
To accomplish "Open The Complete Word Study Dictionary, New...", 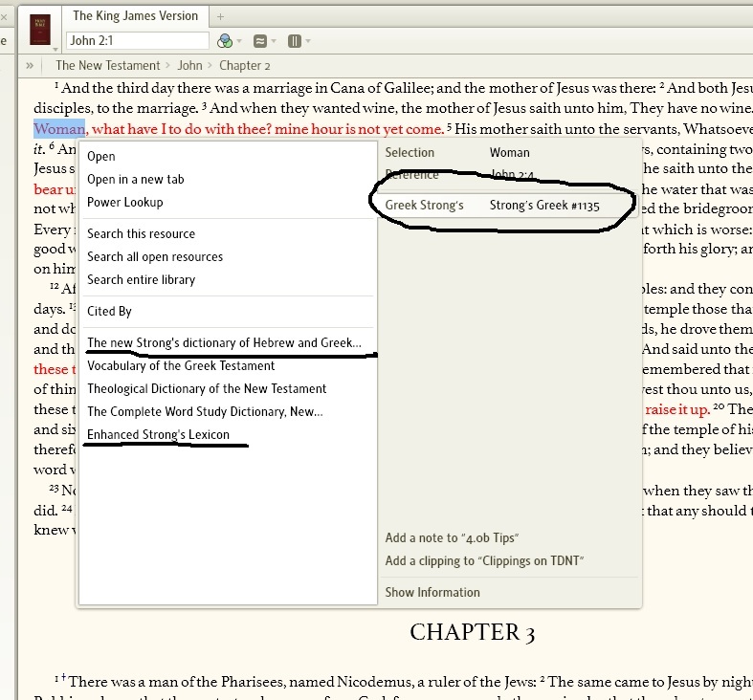I will (205, 411).
